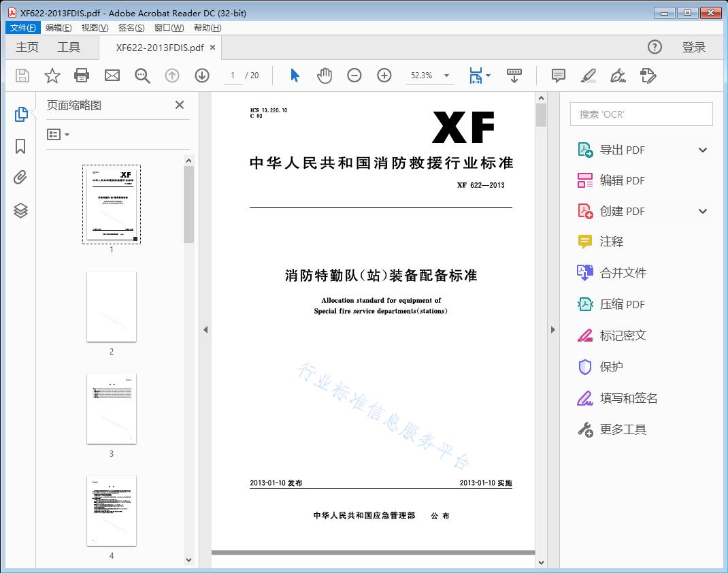Image resolution: width=728 pixels, height=573 pixels.
Task: Collapse the left navigation pane
Action: click(205, 330)
